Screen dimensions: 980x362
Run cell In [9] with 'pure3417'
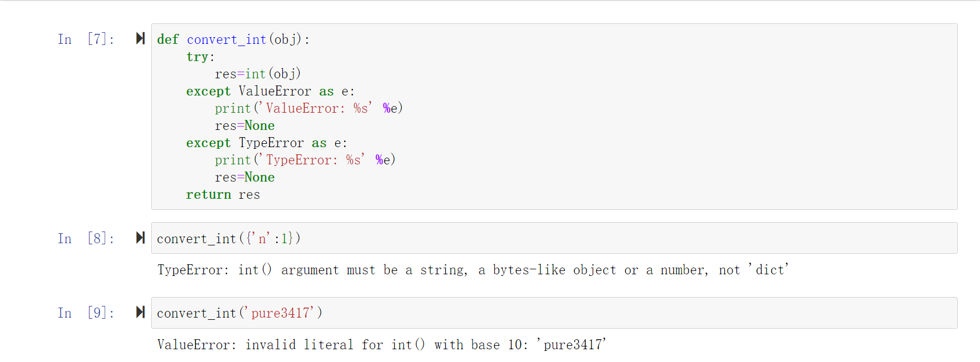(141, 312)
